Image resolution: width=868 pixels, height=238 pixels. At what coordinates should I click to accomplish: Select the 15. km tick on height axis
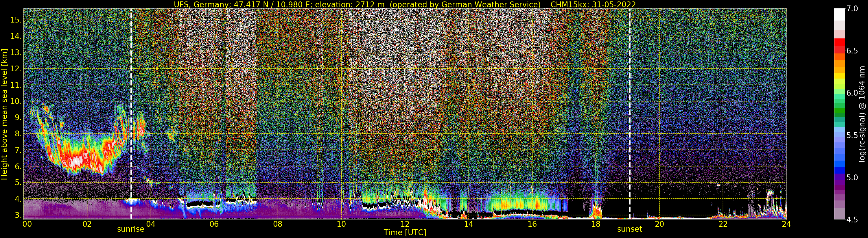[16, 20]
